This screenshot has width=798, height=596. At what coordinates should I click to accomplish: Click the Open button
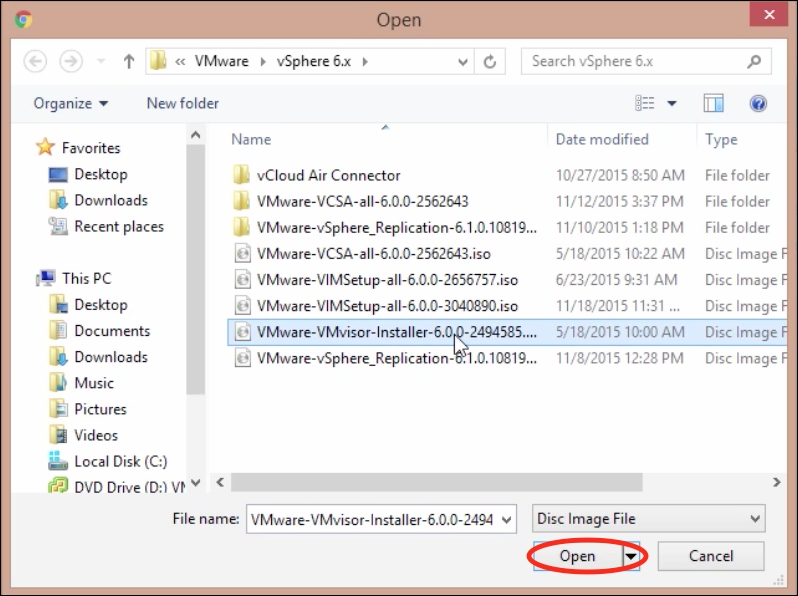577,556
